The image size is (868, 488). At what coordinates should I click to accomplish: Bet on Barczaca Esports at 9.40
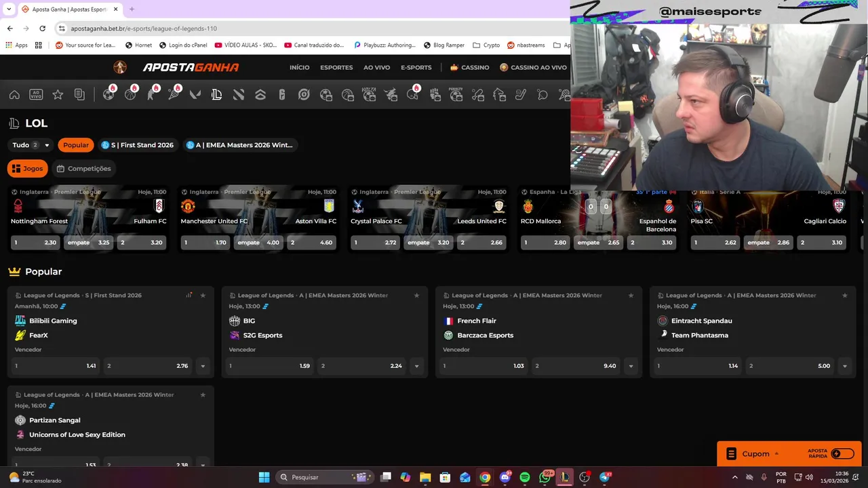(575, 366)
